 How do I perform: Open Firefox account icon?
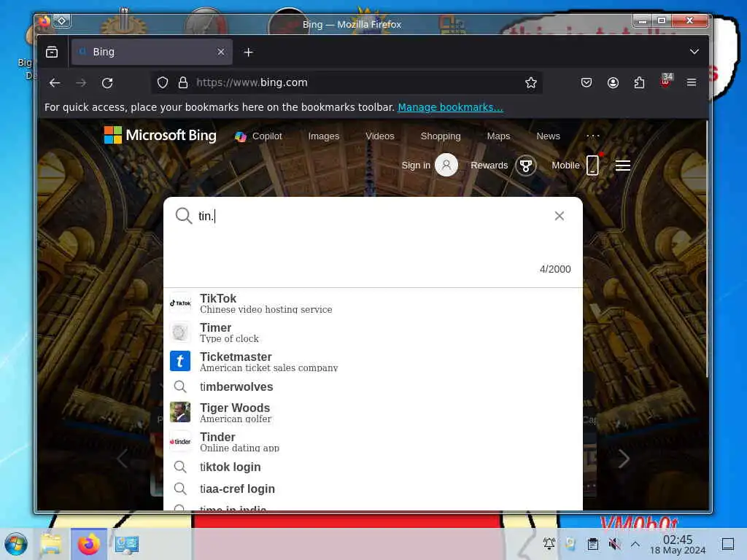pyautogui.click(x=613, y=82)
